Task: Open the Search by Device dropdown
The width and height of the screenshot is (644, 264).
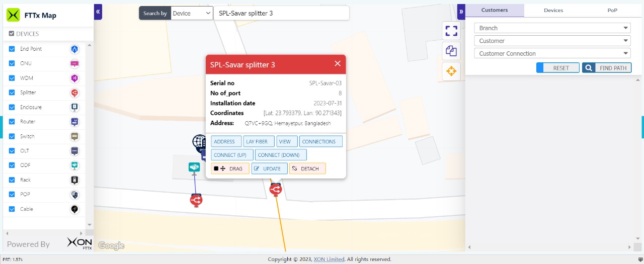Action: pos(192,13)
